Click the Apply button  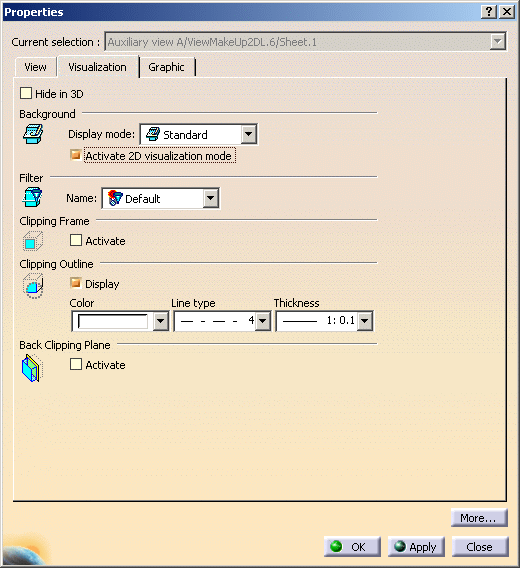coord(416,547)
